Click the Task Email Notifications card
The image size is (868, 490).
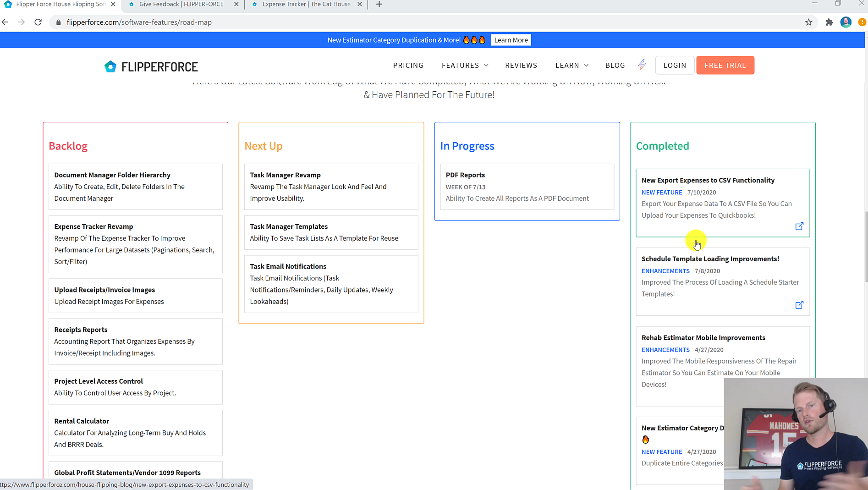[x=331, y=284]
